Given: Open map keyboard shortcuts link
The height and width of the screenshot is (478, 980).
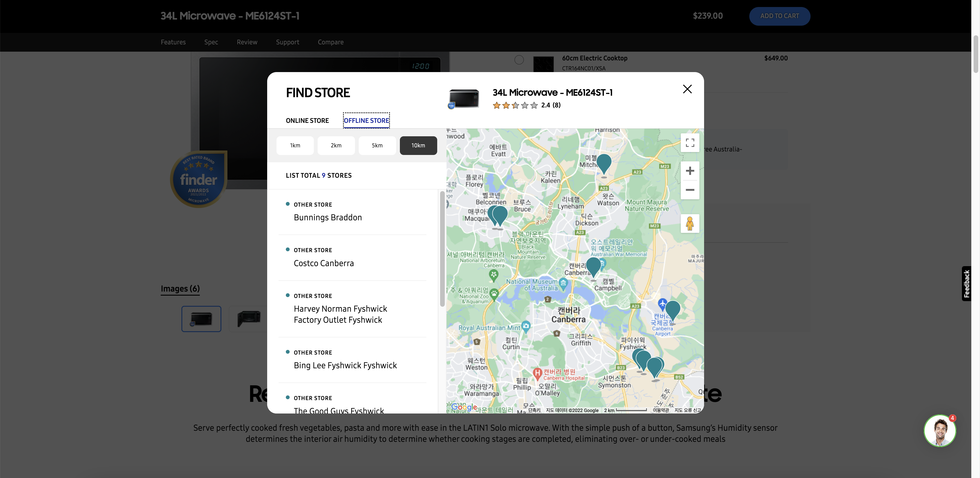Looking at the screenshot, I should click(x=534, y=410).
